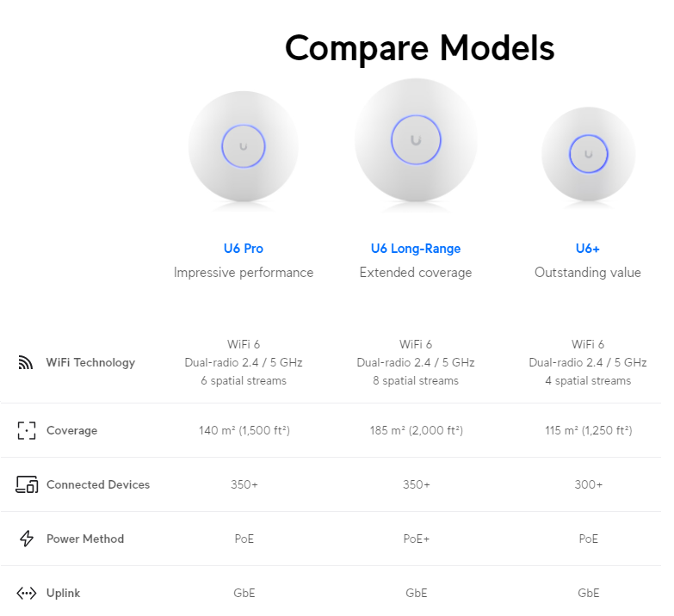
Task: Click the Impressive performance tagline
Action: pyautogui.click(x=244, y=273)
